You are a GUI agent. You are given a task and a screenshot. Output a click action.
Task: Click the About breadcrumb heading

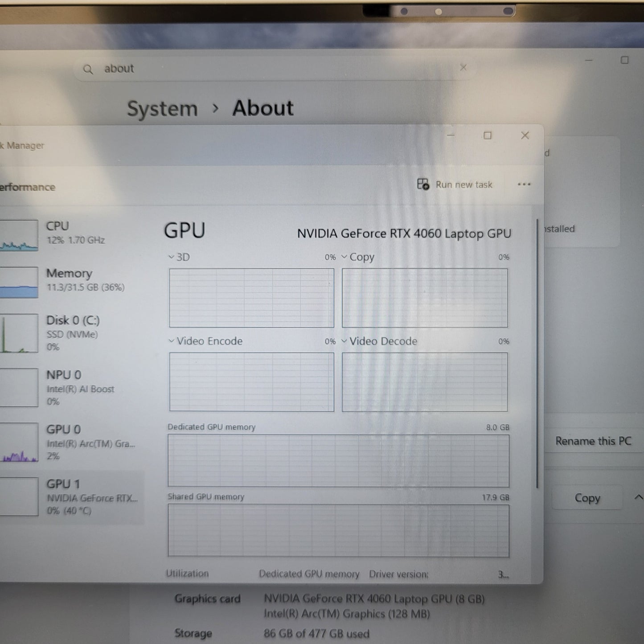[x=263, y=108]
